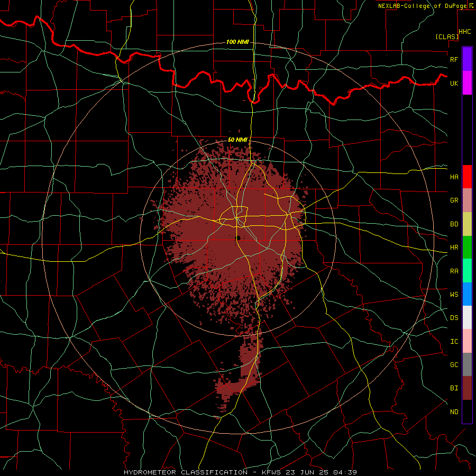Click the "HHC" product code text
The width and height of the screenshot is (476, 476).
(x=465, y=32)
